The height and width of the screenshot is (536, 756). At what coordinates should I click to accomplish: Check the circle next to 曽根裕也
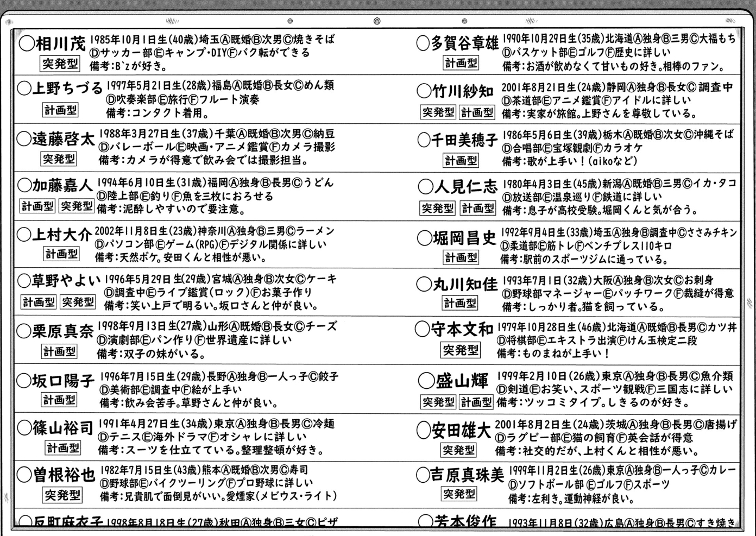[24, 475]
